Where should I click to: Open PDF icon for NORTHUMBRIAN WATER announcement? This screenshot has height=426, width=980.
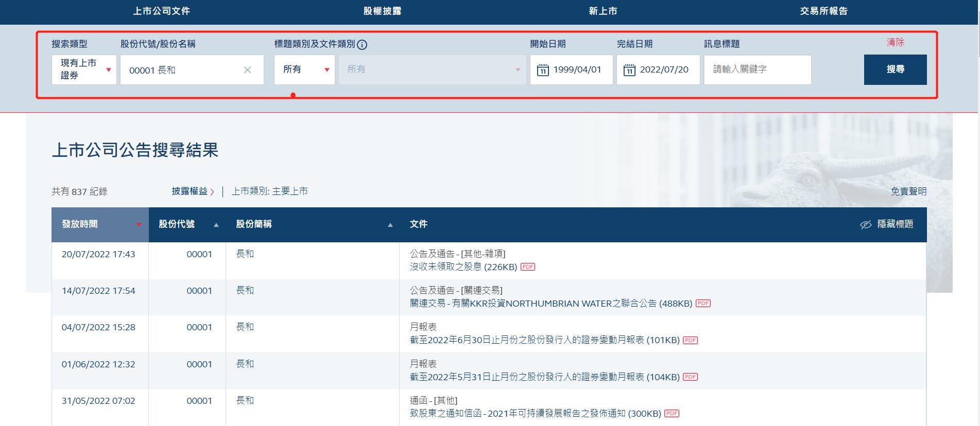(x=703, y=304)
